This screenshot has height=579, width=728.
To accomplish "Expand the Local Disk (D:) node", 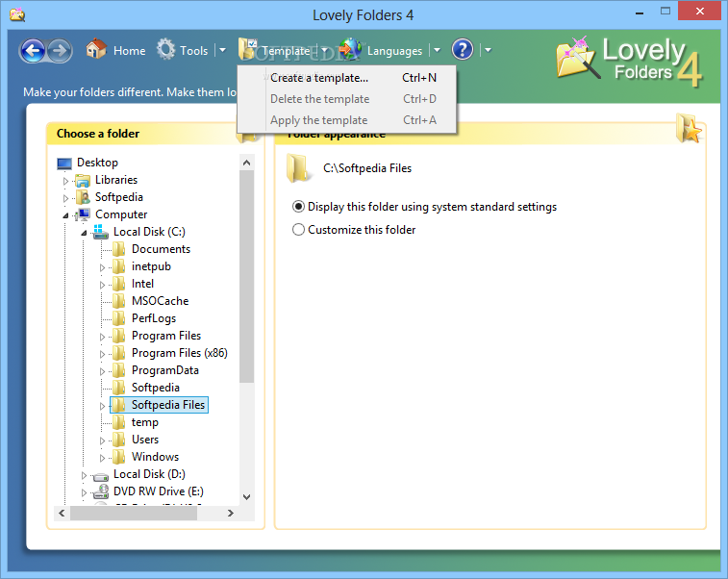I will (x=84, y=475).
